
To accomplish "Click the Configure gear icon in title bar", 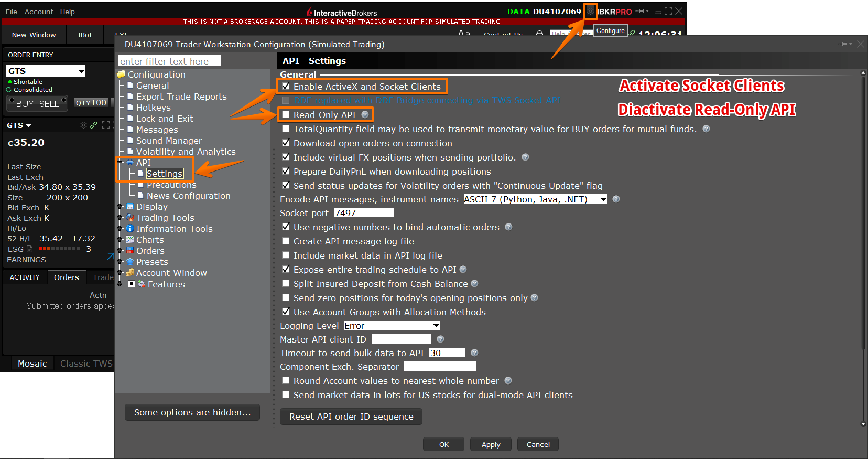I will coord(590,11).
